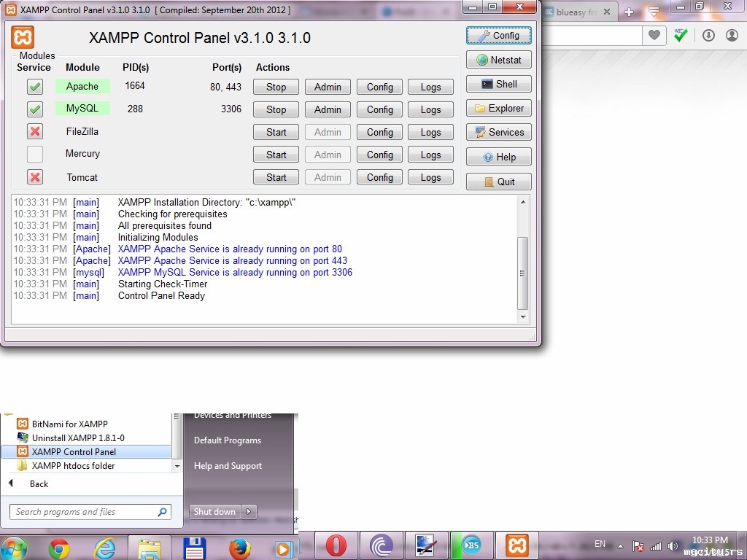The image size is (747, 560).
Task: Open the MySQL Config menu
Action: coord(379,109)
